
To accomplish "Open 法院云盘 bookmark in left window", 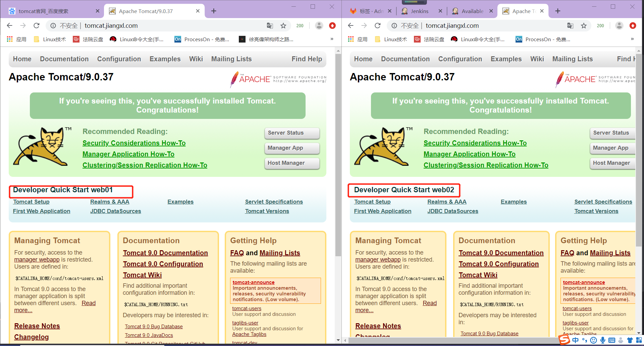I will coord(88,39).
